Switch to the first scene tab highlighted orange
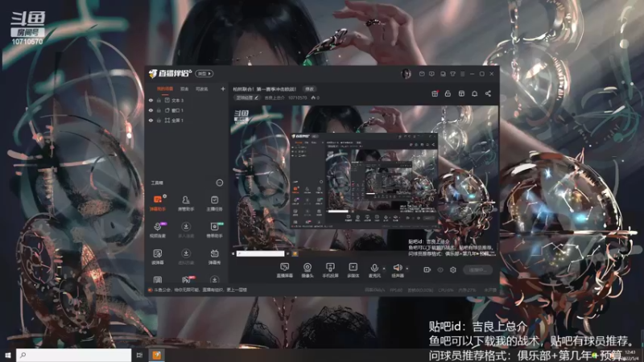This screenshot has height=362, width=644. pos(165,88)
